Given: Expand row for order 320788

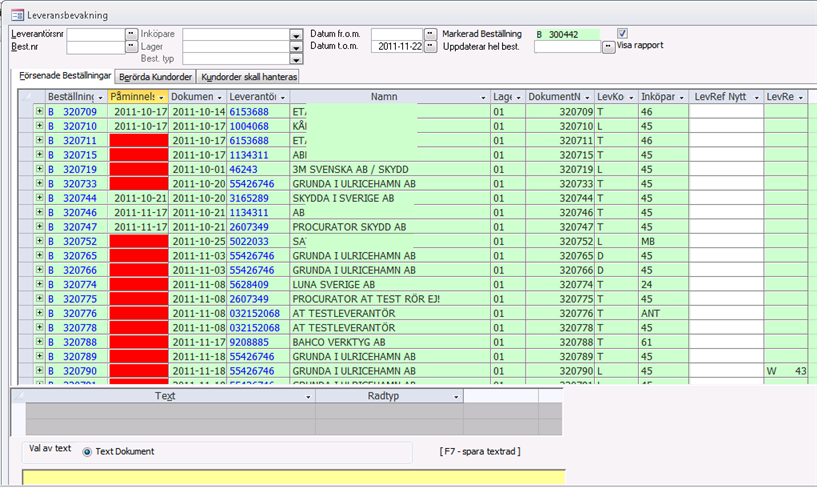Looking at the screenshot, I should (x=40, y=342).
